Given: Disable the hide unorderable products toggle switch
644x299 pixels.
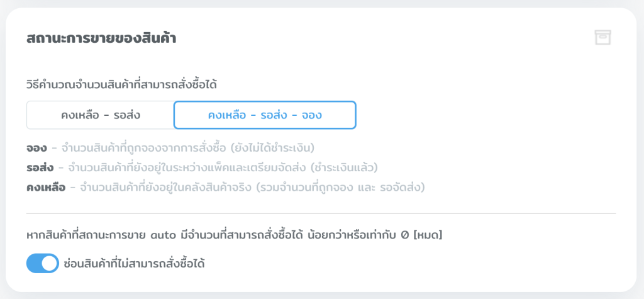Looking at the screenshot, I should (43, 264).
